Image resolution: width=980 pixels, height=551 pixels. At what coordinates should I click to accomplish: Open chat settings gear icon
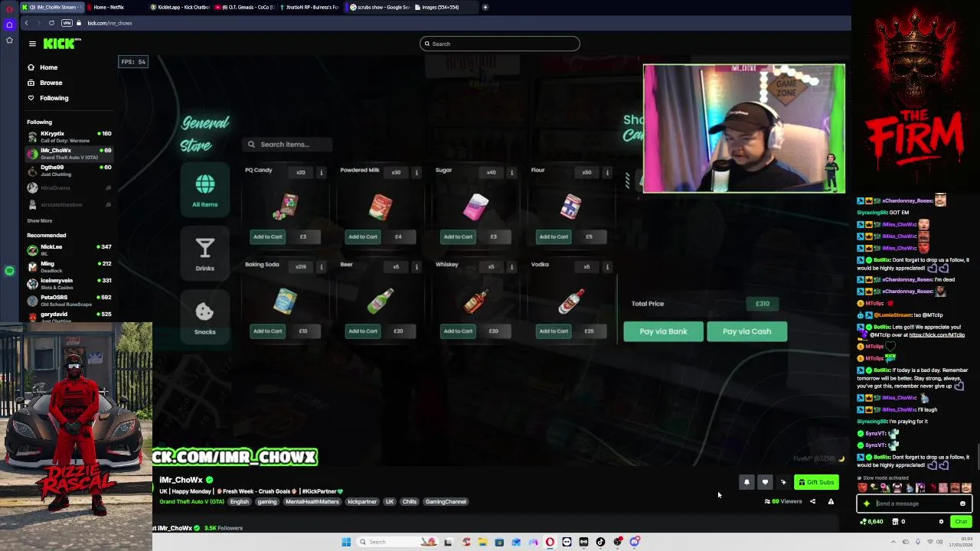pyautogui.click(x=941, y=522)
